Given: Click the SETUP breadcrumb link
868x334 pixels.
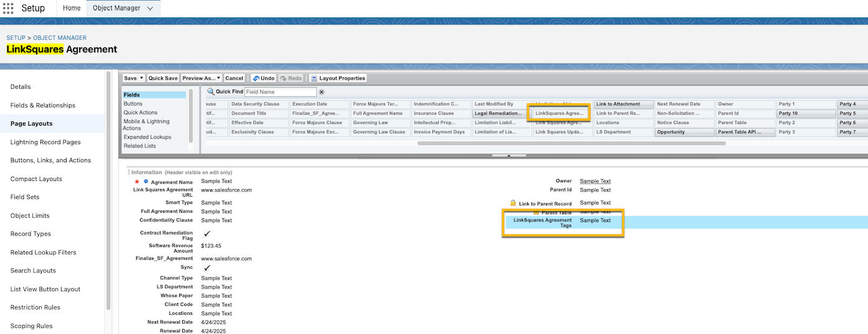Looking at the screenshot, I should 16,38.
